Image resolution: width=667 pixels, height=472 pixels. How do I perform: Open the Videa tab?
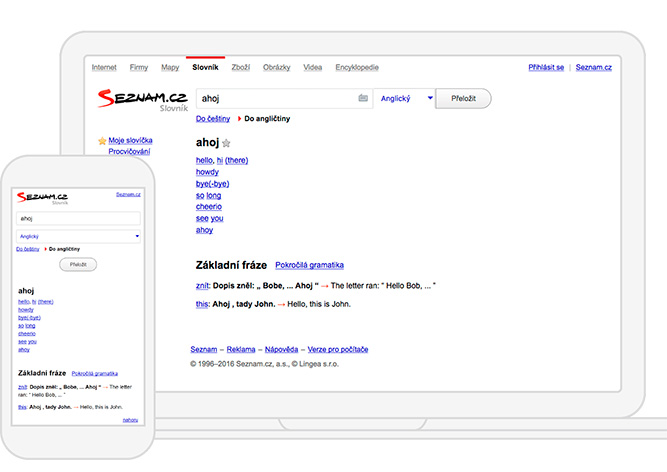tap(312, 67)
